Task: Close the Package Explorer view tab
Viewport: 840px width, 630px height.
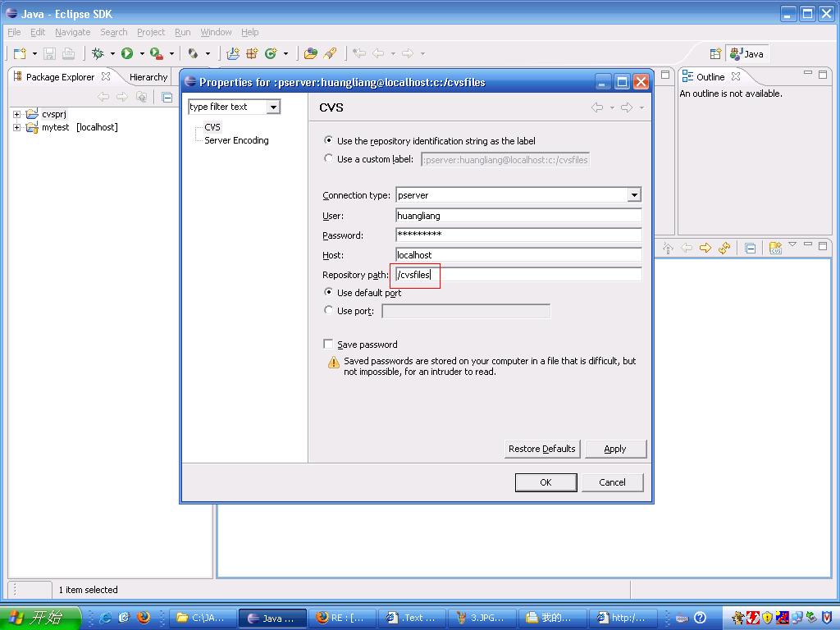Action: [x=106, y=76]
